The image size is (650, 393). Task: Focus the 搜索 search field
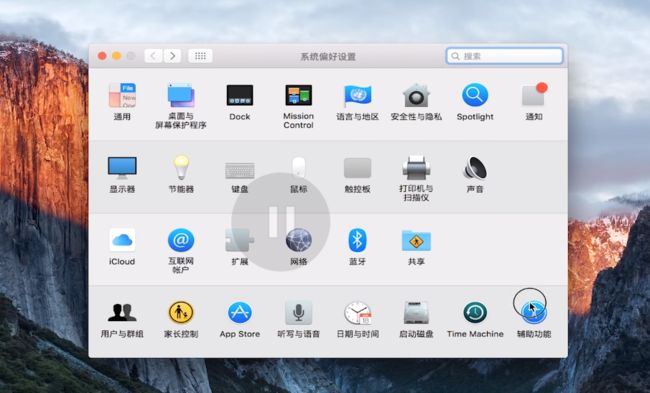[x=504, y=56]
